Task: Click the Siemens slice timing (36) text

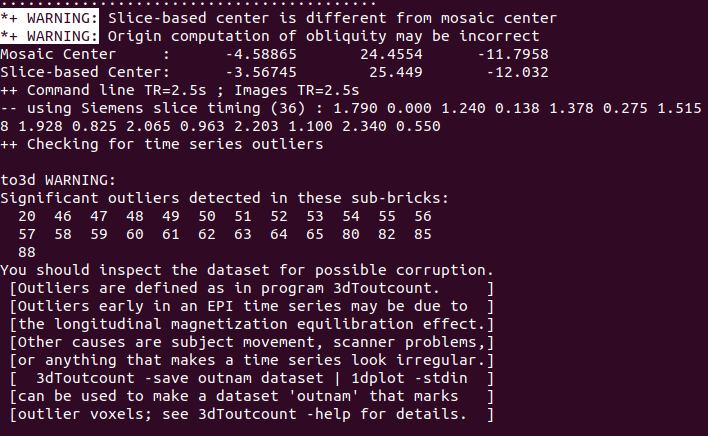Action: point(193,108)
